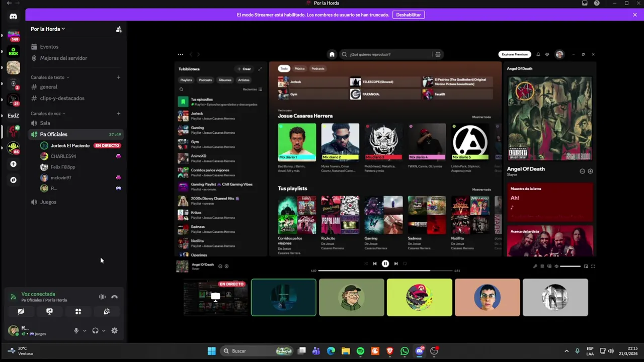Collapse the Canales de texto category
Viewport: 644px width, 362px height.
click(x=50, y=77)
